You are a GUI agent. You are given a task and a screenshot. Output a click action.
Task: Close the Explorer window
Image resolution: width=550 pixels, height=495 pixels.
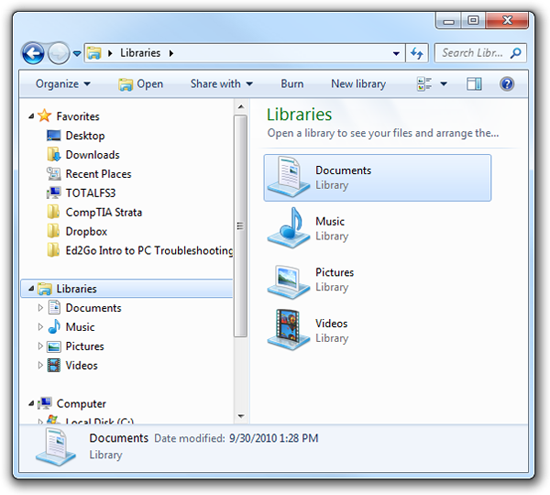[x=507, y=21]
